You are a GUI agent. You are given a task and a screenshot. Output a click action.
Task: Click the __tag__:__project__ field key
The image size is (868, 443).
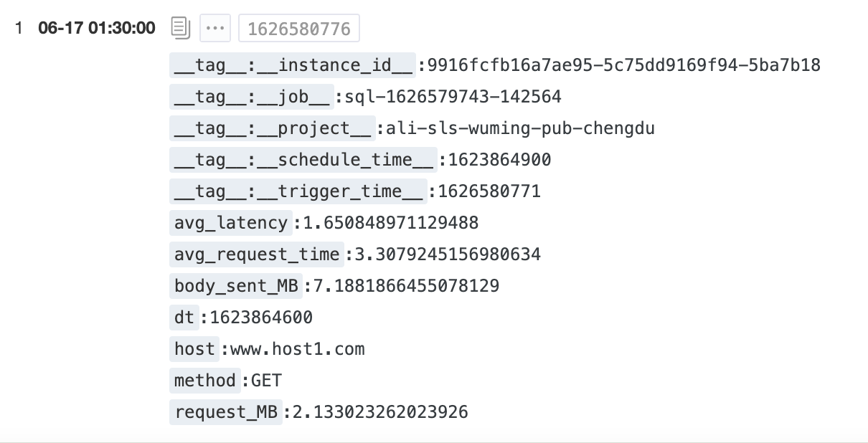[x=273, y=128]
